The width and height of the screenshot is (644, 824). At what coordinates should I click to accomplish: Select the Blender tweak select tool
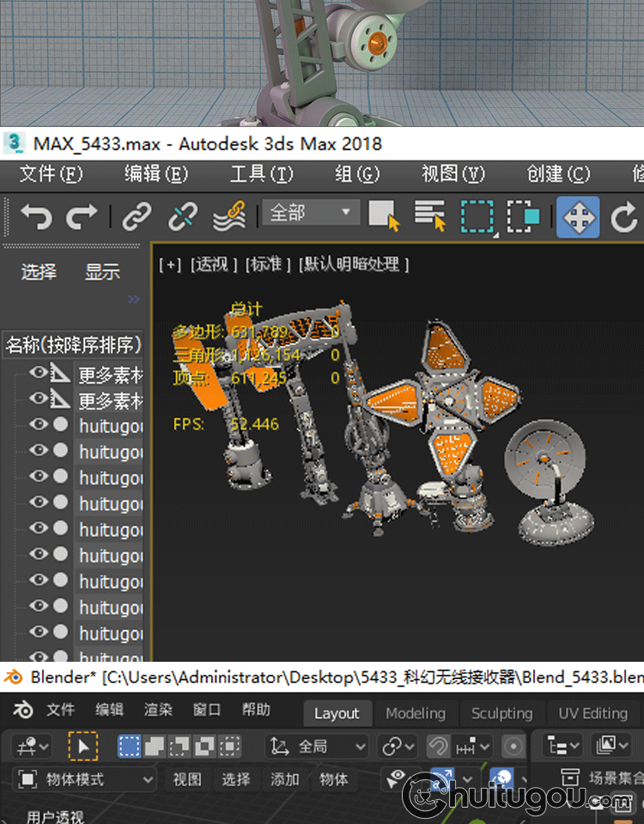83,746
